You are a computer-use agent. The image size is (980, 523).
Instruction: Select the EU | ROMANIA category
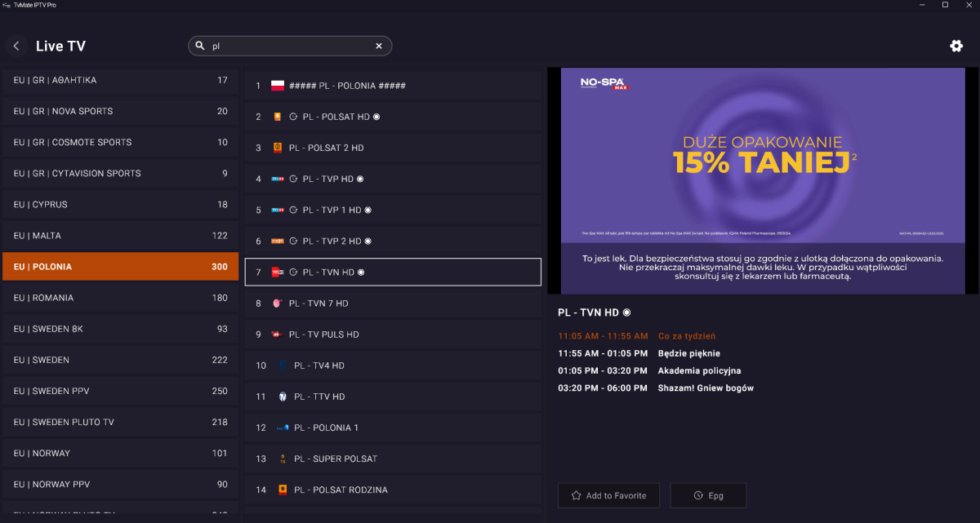pyautogui.click(x=121, y=298)
